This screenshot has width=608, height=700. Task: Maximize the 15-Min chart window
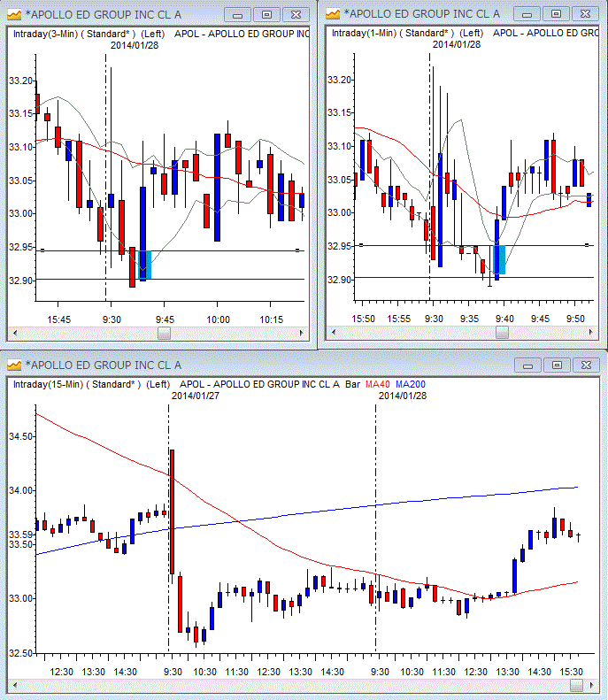tap(557, 365)
